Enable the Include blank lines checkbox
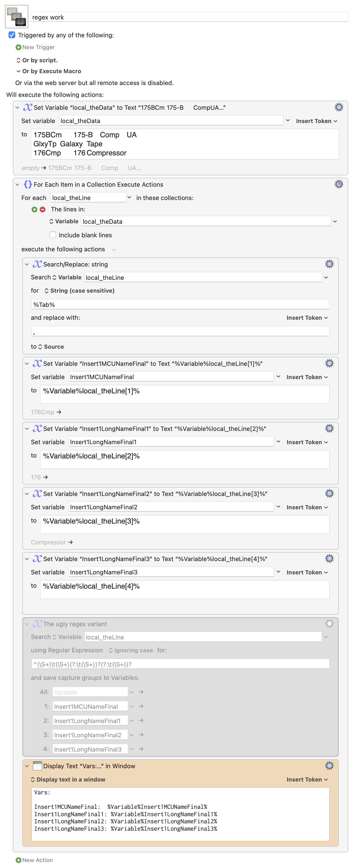Viewport: 353px width, 868px height. click(x=52, y=234)
